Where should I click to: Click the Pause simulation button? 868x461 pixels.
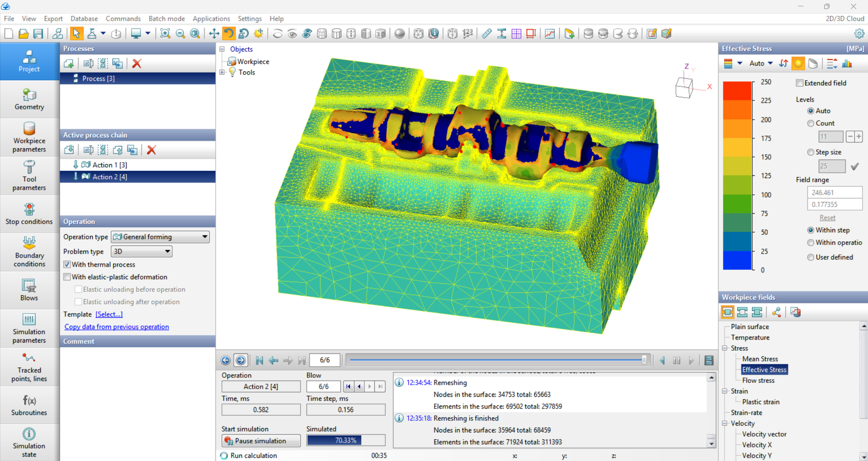[261, 441]
